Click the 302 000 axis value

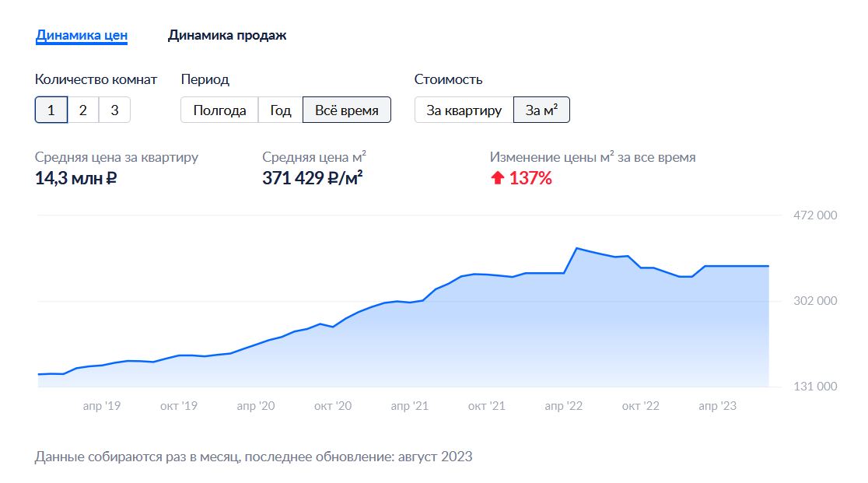(815, 301)
